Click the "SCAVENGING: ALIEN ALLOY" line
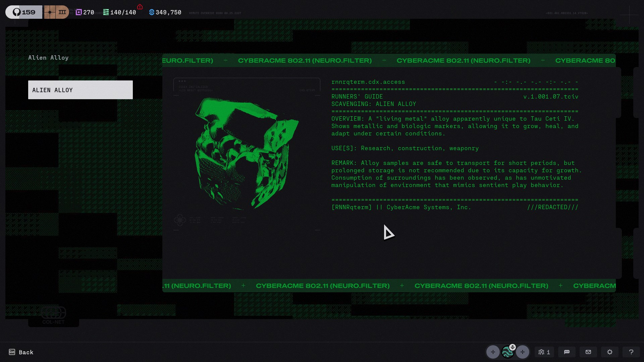The image size is (644, 362). click(374, 104)
